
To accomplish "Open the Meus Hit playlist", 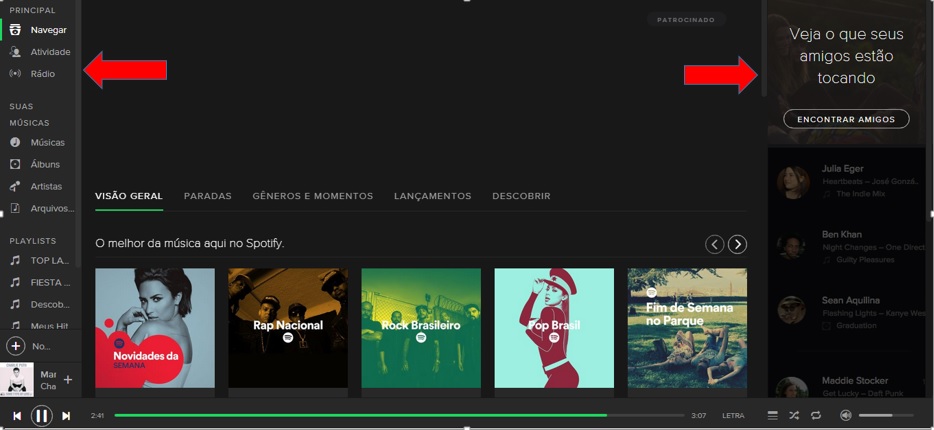I will click(40, 325).
